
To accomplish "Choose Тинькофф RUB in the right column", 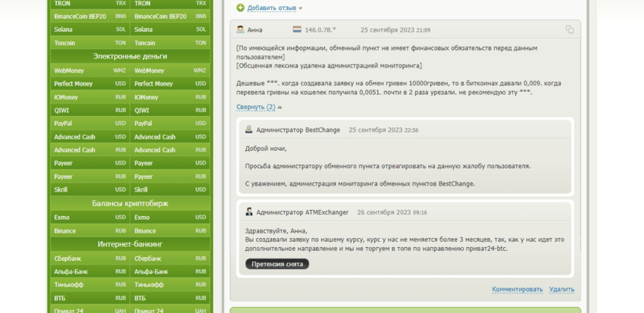I will coord(170,285).
